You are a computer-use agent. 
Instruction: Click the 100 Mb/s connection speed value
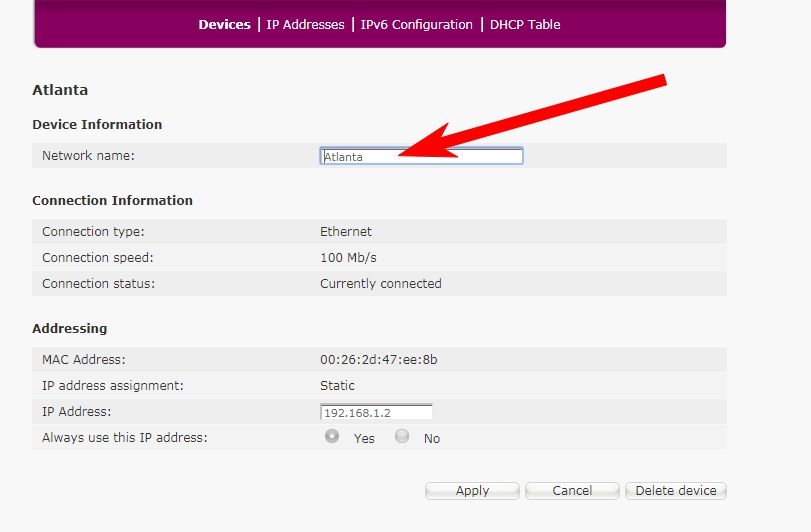[348, 257]
